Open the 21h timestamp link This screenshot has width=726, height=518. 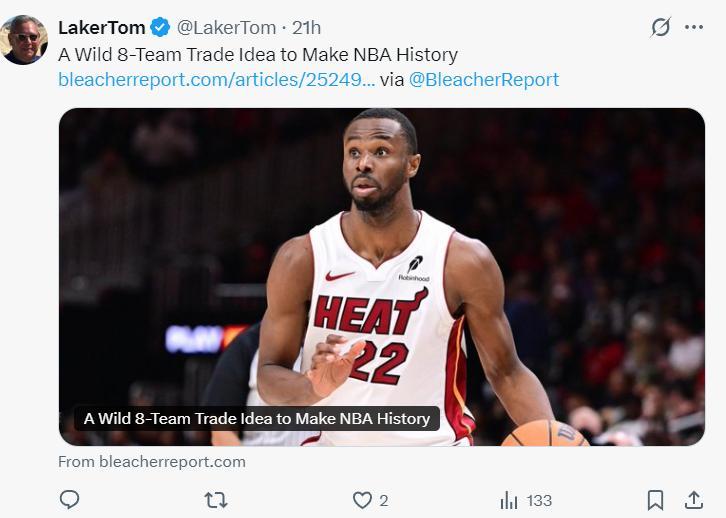pyautogui.click(x=307, y=27)
